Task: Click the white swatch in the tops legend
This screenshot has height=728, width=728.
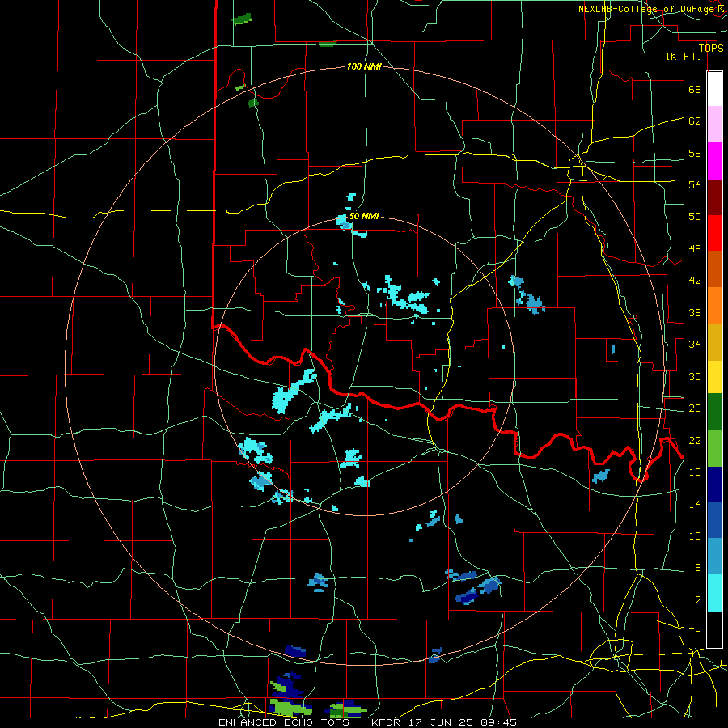Action: (714, 89)
